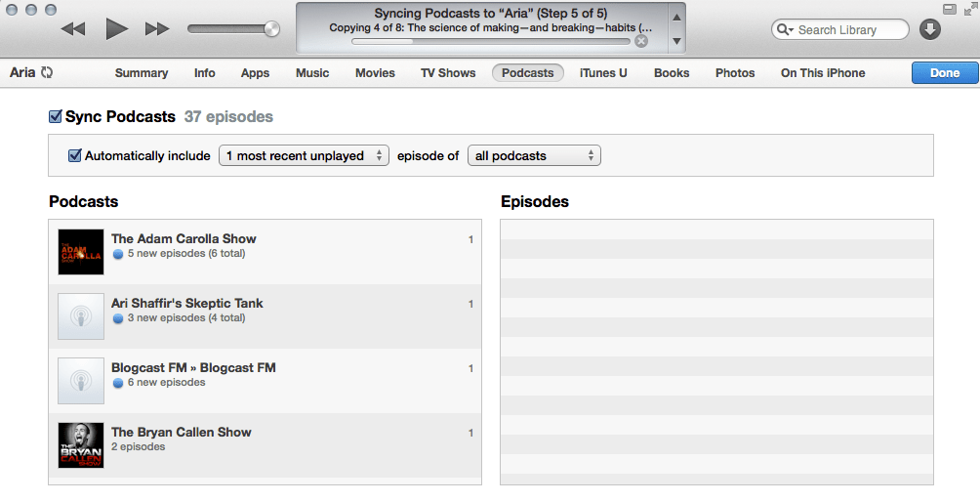Click status display down arrow
Screen dimensions: 980x502
(676, 41)
